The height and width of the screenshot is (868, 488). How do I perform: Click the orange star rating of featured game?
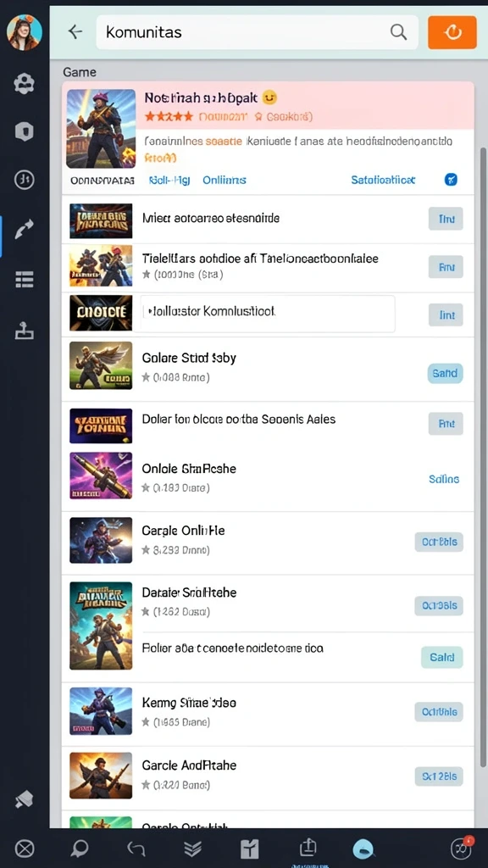click(x=169, y=117)
